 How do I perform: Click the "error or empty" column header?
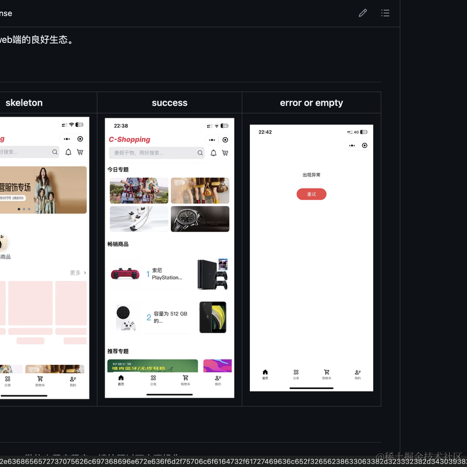coord(311,103)
